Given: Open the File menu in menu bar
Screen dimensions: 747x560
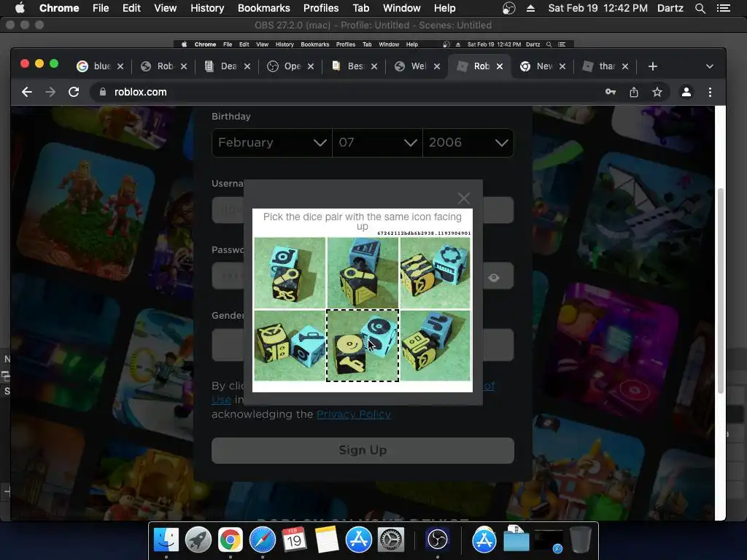Looking at the screenshot, I should [101, 8].
